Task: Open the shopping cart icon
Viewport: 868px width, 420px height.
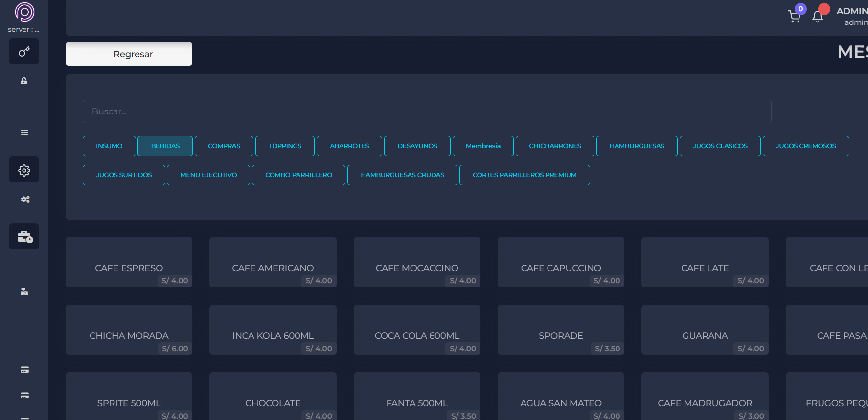Action: (x=795, y=17)
